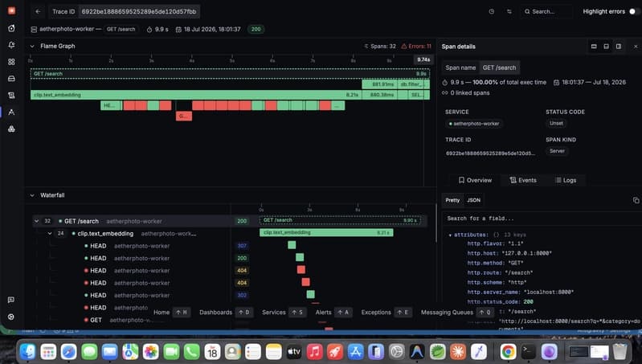Close the Span details panel

[x=636, y=47]
